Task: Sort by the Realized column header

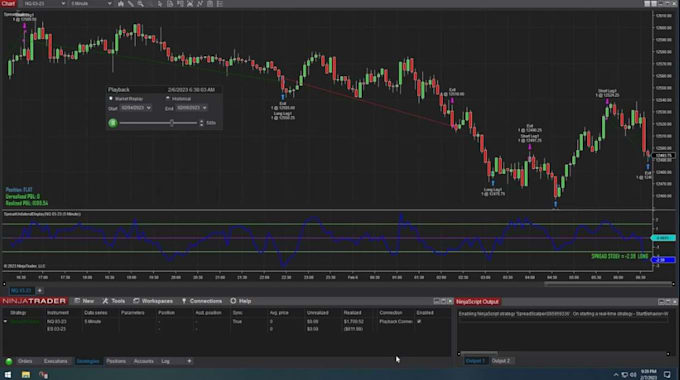Action: point(352,312)
